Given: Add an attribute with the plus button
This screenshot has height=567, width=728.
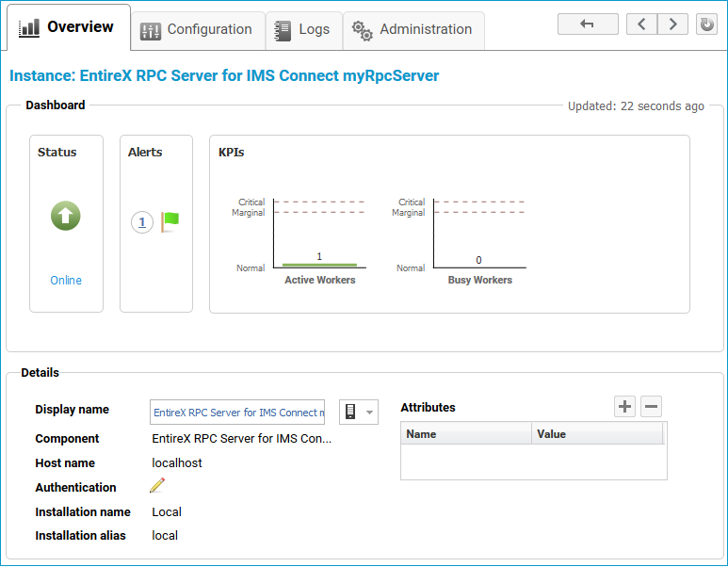Looking at the screenshot, I should click(625, 406).
